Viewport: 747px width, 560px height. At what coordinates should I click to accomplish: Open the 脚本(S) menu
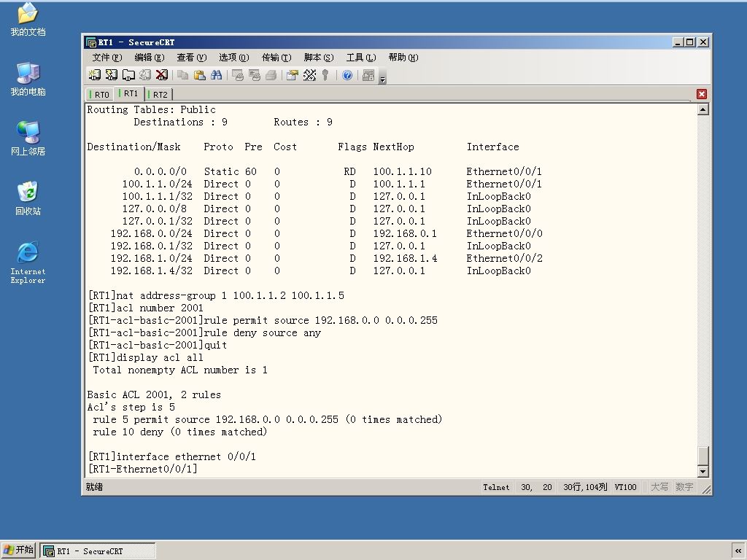point(319,58)
